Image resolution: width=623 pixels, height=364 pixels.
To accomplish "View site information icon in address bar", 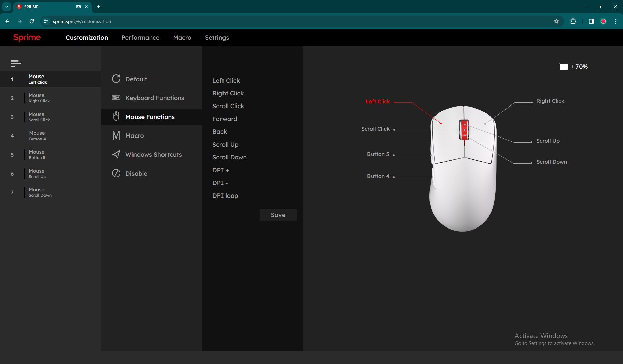I will click(46, 21).
